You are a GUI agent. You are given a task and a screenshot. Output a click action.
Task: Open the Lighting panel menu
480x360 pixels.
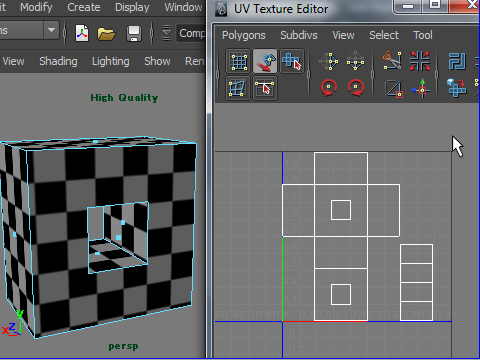pyautogui.click(x=111, y=61)
